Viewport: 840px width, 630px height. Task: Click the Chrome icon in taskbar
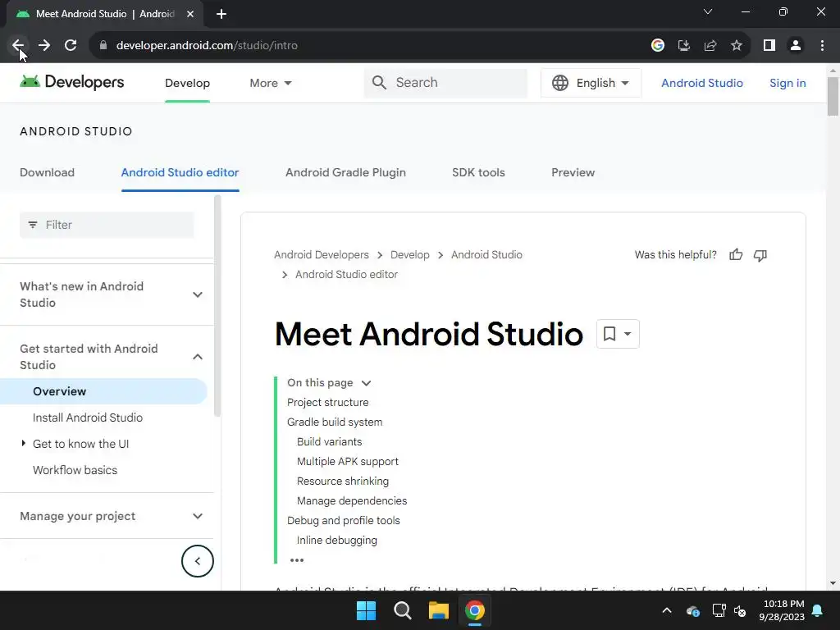(x=475, y=610)
